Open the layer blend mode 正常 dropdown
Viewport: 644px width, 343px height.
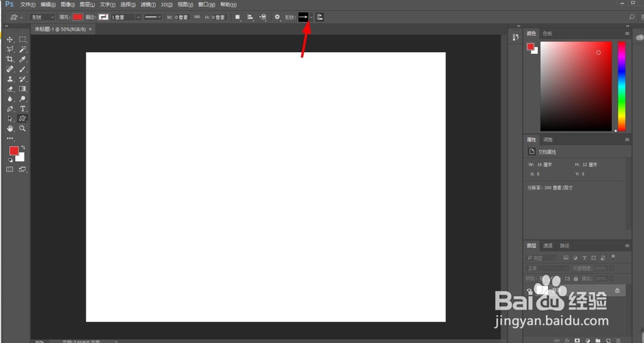(x=546, y=268)
